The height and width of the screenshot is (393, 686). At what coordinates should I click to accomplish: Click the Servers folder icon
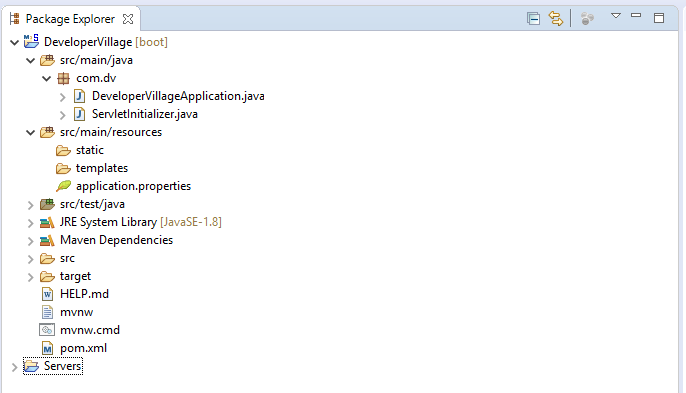click(x=32, y=366)
